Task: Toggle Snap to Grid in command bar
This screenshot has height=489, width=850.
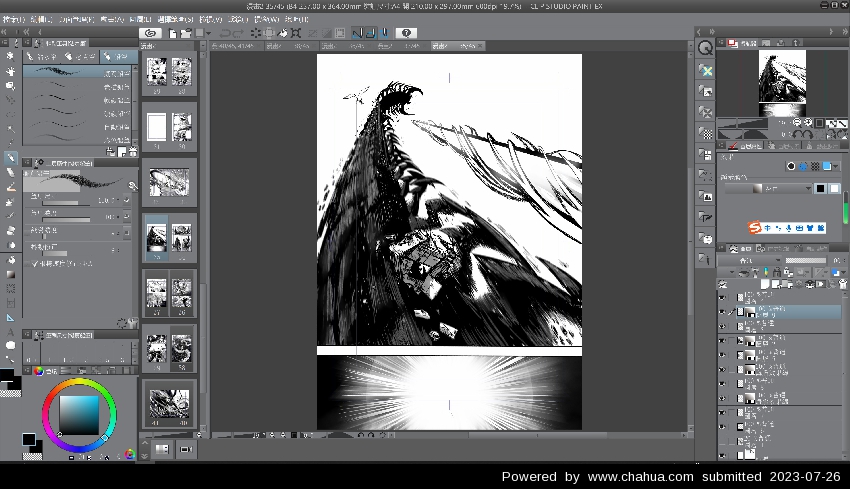Action: click(x=384, y=33)
